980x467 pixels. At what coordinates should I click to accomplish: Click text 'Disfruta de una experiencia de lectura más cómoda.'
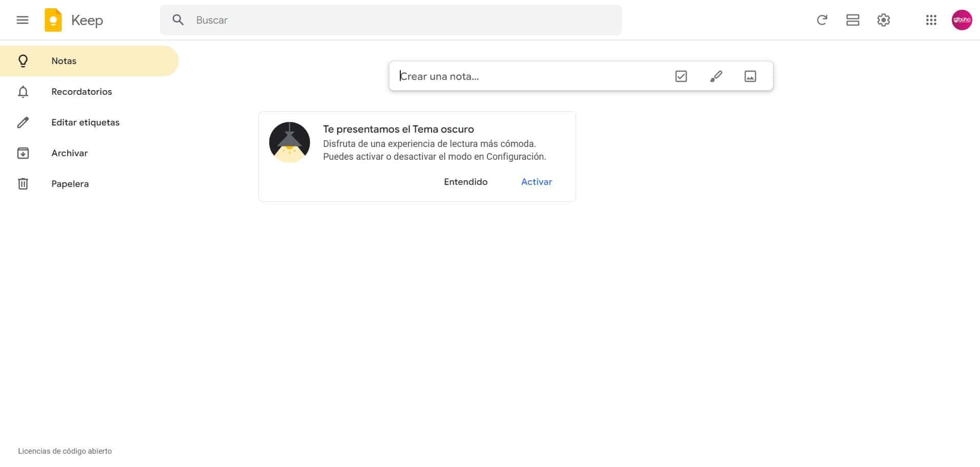(x=430, y=144)
